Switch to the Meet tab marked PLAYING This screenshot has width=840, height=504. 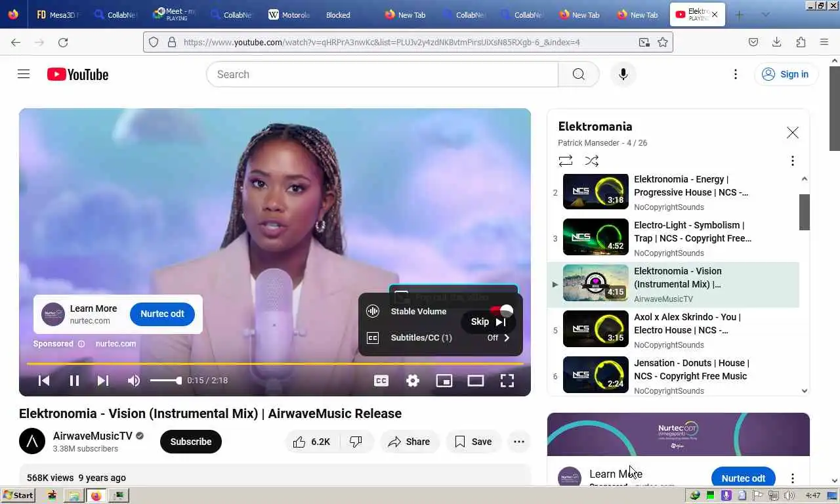tap(175, 14)
